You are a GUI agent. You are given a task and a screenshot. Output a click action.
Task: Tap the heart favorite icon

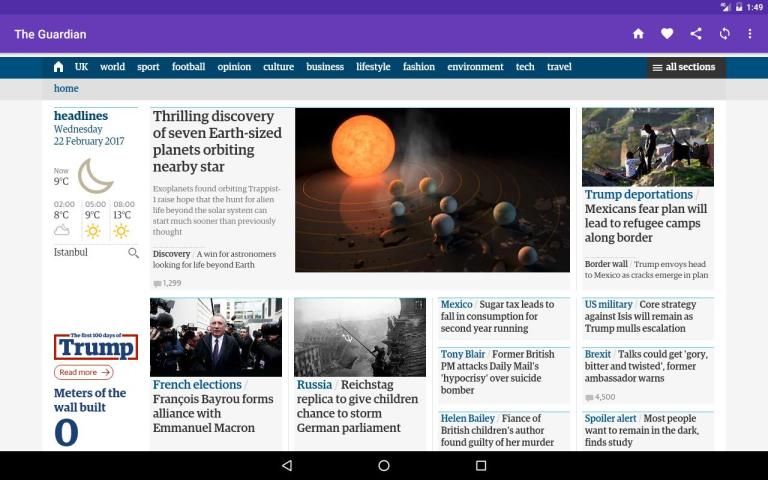point(667,34)
